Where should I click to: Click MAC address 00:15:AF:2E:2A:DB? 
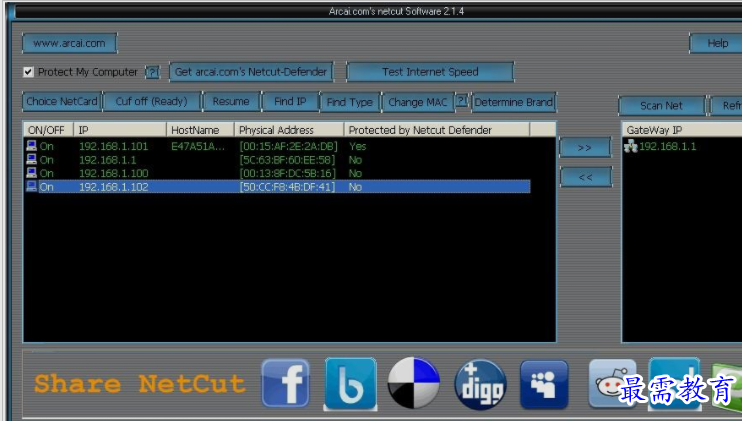click(288, 146)
